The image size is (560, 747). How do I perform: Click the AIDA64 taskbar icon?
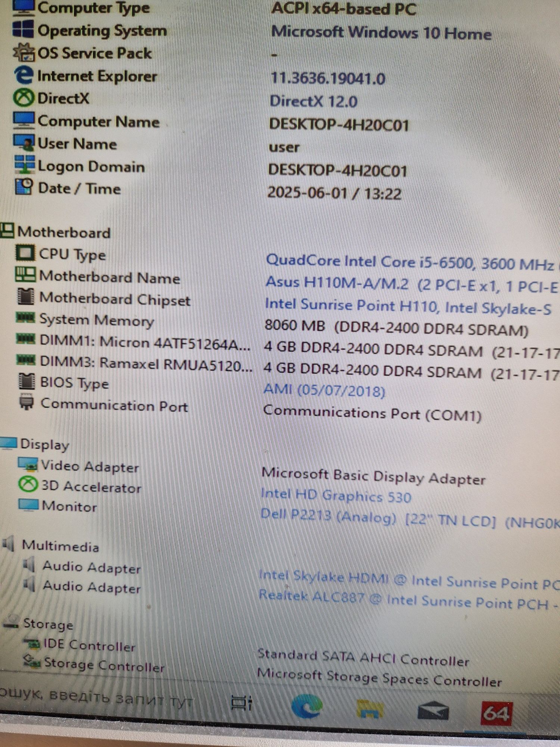pyautogui.click(x=497, y=714)
